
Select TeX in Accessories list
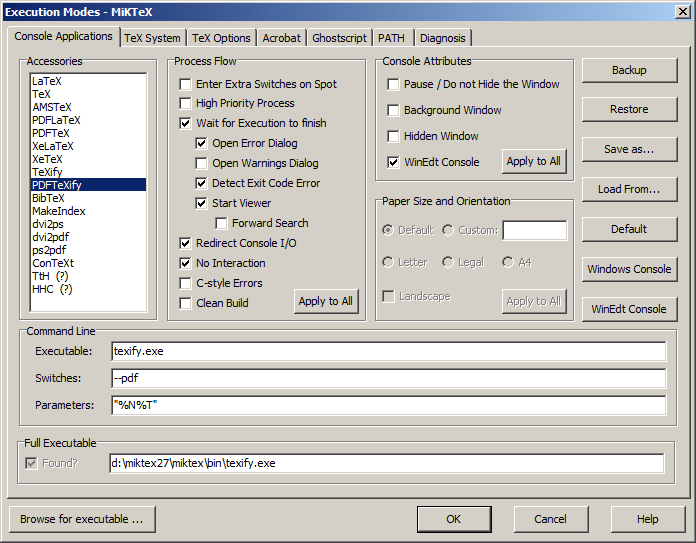coord(88,94)
